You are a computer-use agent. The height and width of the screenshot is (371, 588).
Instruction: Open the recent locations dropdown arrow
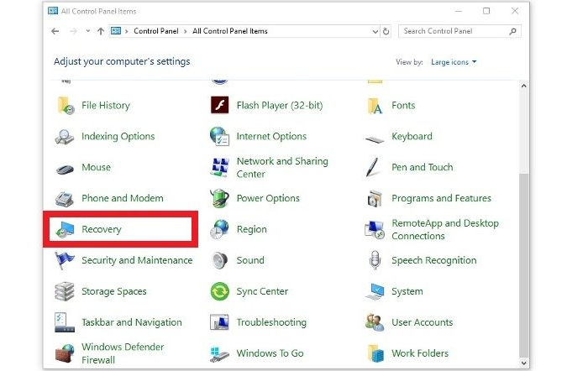87,31
